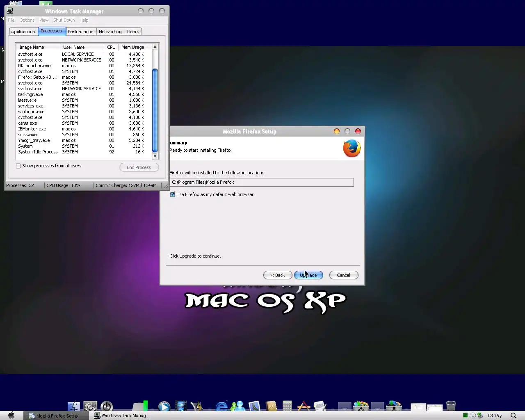The image size is (525, 420).
Task: Click the power button dock icon
Action: click(107, 406)
